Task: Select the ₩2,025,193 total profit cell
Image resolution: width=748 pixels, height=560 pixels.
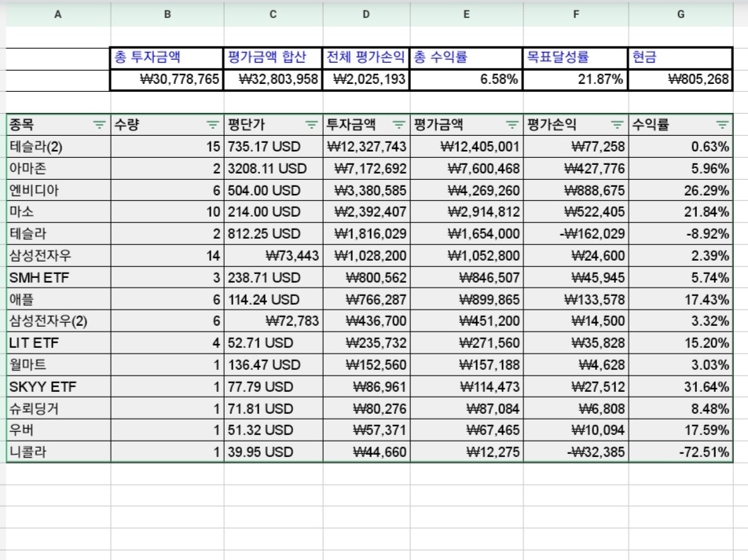Action: 366,79
